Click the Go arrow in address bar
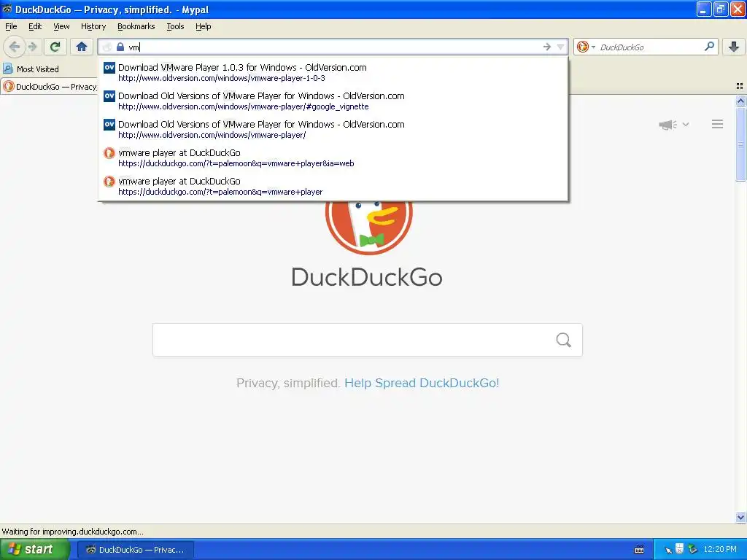 point(546,47)
